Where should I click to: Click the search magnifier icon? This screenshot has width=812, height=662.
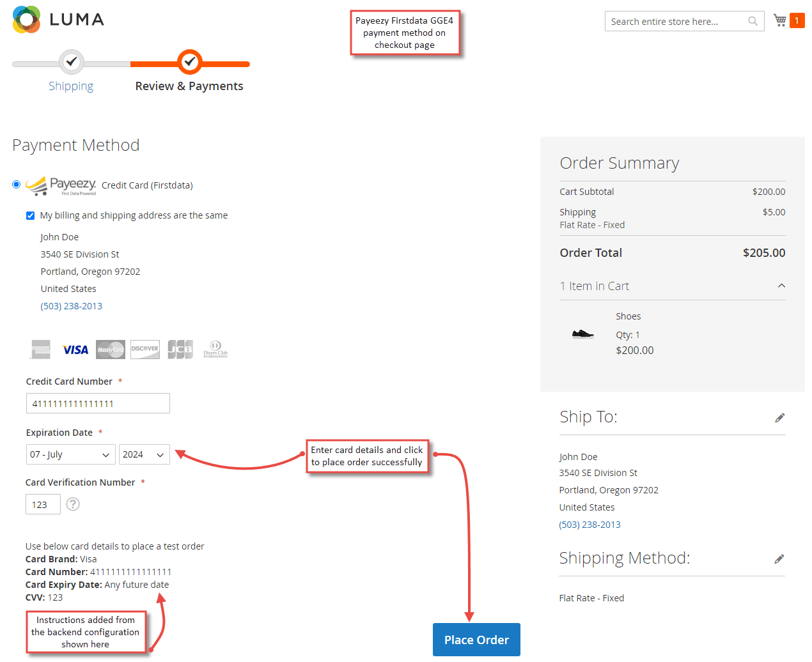[x=753, y=20]
